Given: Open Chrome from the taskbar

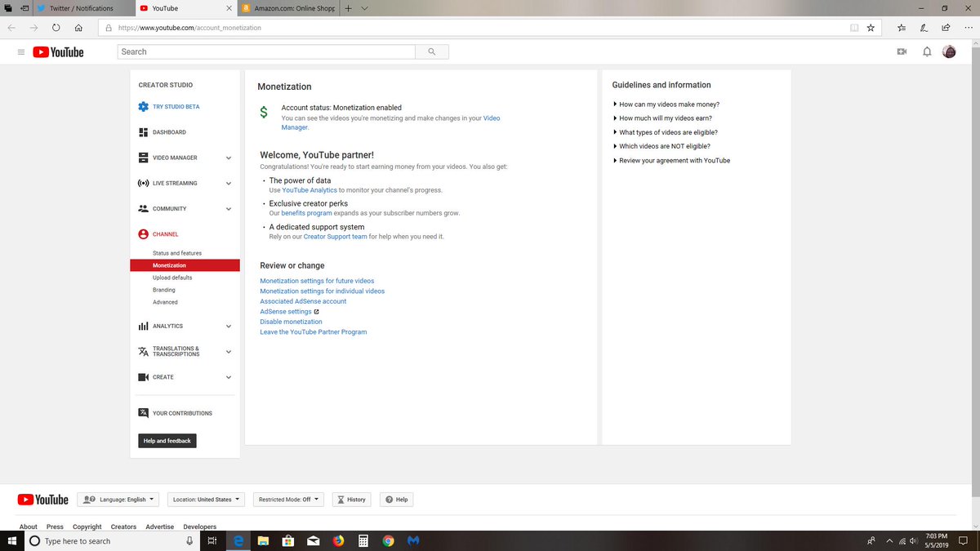Looking at the screenshot, I should [389, 540].
